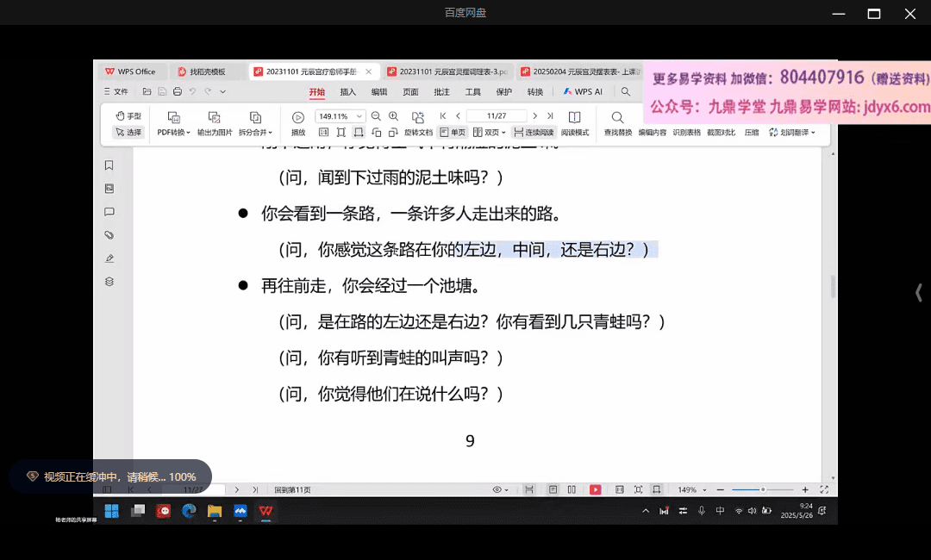Open the bookmark panel in the sidebar

coord(109,165)
